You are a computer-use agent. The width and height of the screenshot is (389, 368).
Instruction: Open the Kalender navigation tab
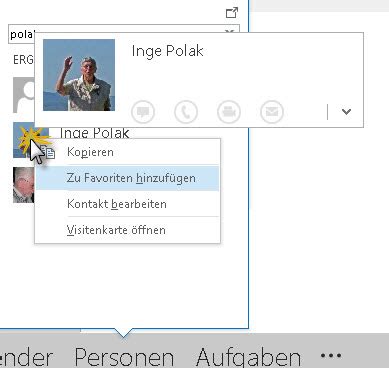[x=26, y=357]
